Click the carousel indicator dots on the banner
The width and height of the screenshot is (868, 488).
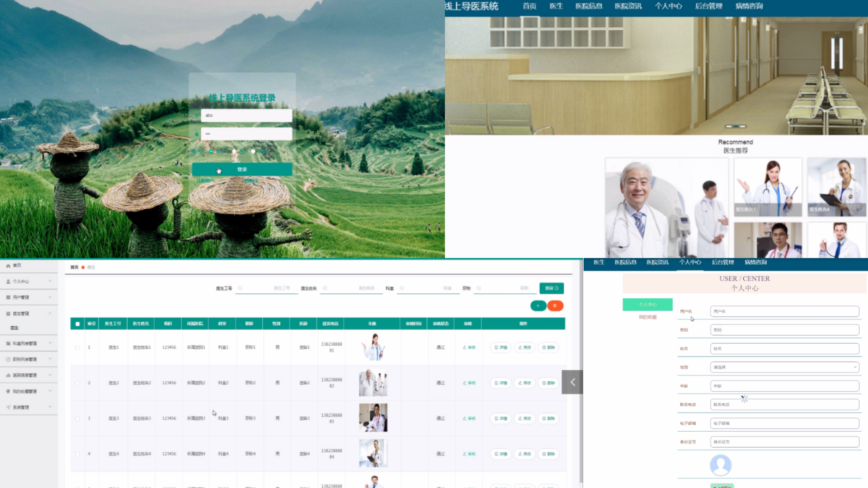[736, 127]
